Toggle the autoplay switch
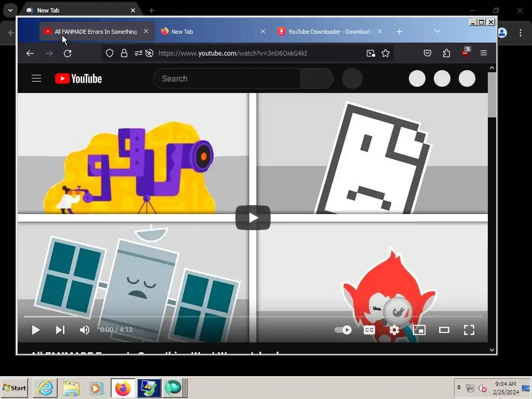Image resolution: width=532 pixels, height=399 pixels. click(343, 330)
